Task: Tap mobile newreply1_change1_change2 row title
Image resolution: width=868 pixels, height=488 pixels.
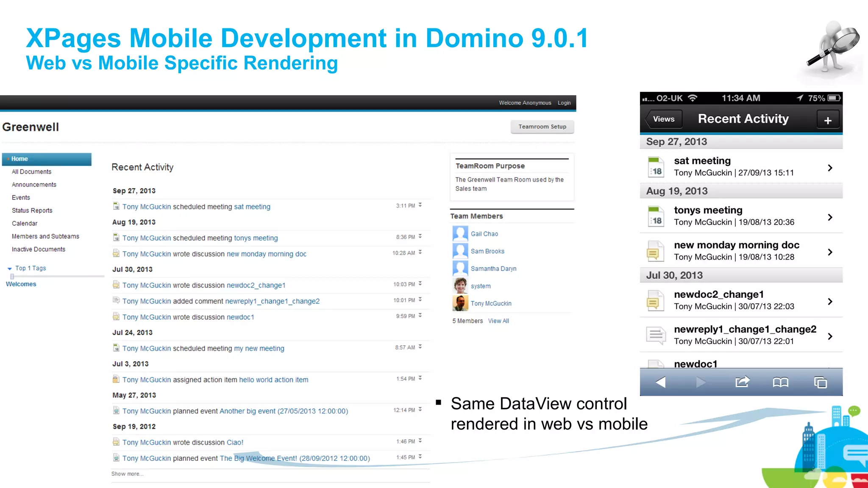Action: click(745, 329)
